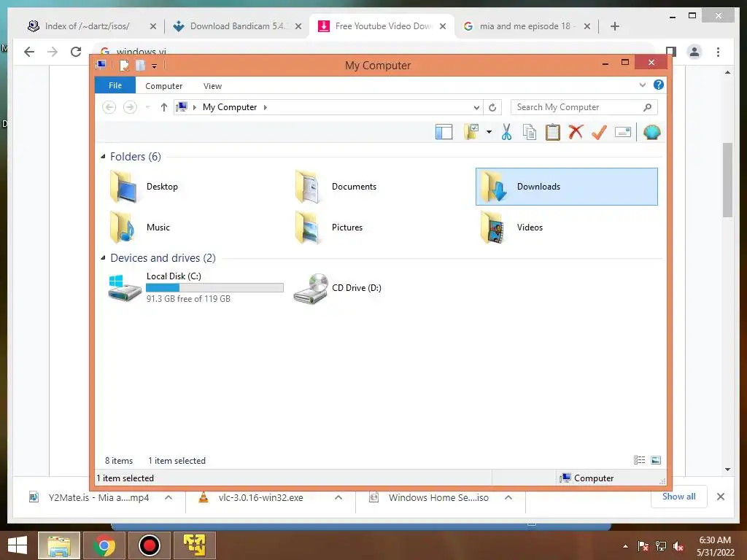This screenshot has width=747, height=560.
Task: Open the Chrome three-dot menu
Action: tap(718, 52)
